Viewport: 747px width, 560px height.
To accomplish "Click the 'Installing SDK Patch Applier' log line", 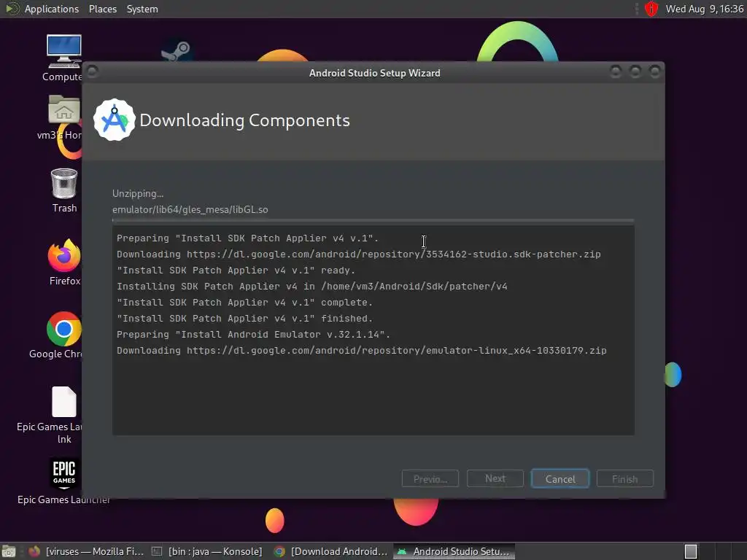I will (312, 286).
